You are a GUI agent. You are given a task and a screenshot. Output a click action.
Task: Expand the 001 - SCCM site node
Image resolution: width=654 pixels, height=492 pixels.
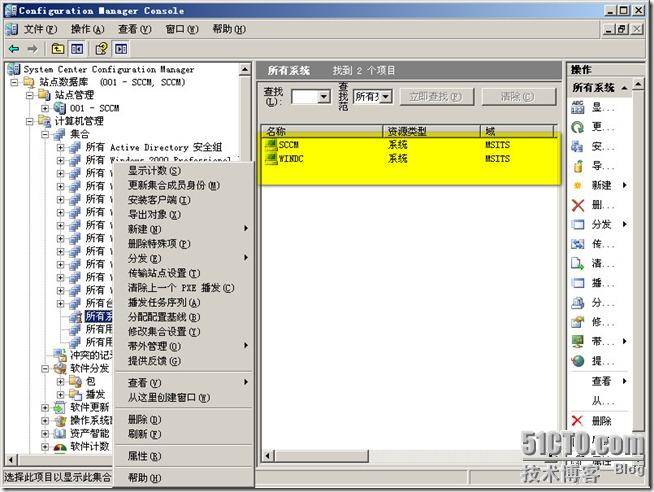(45, 108)
